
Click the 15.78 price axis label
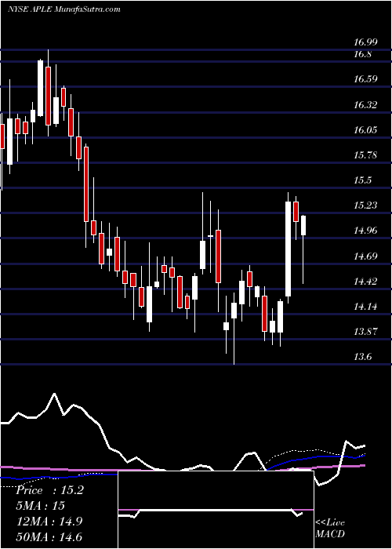point(365,155)
